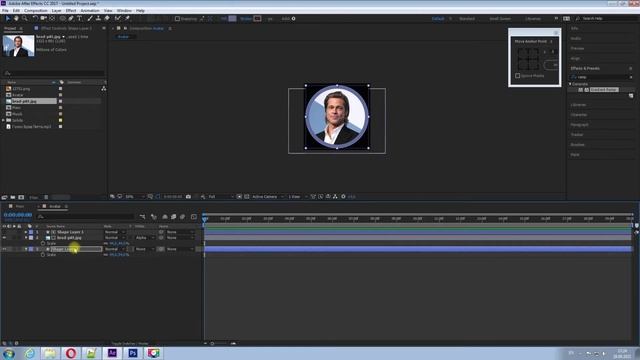This screenshot has height=360, width=640.
Task: Select the Pen tool
Action: pos(71,18)
